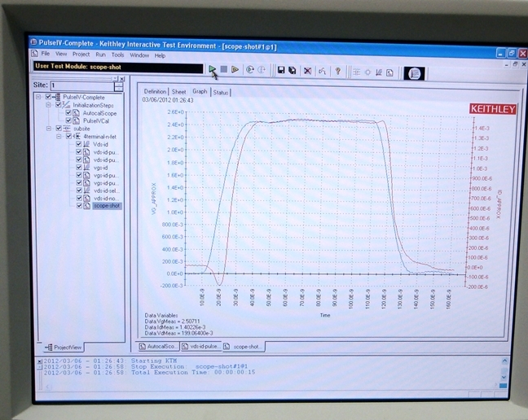Click the yellow Append run triangle

235,70
